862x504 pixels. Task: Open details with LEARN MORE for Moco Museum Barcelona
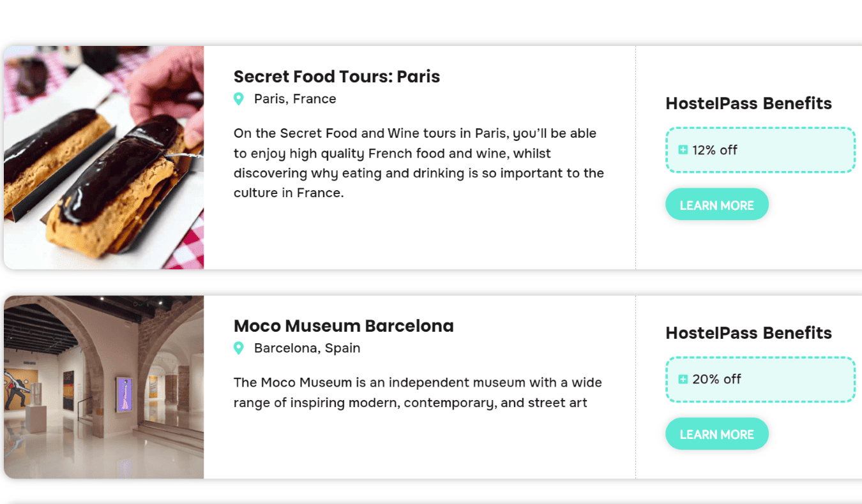click(716, 433)
